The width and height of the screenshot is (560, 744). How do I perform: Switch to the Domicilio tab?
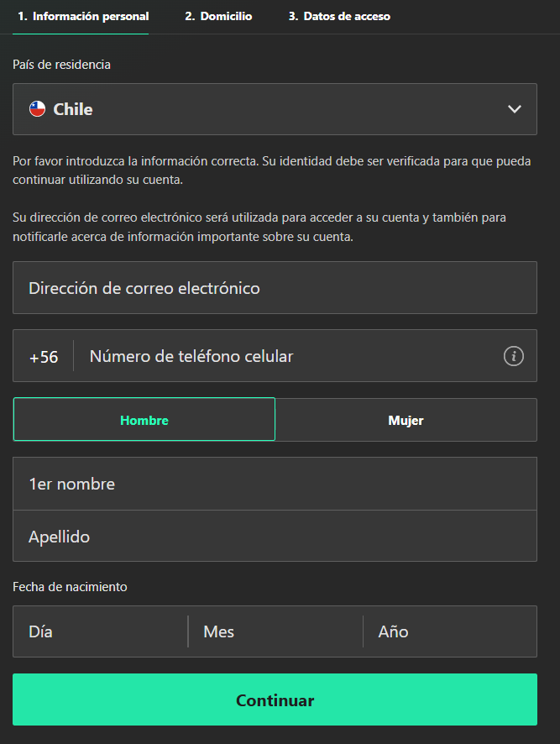click(x=218, y=15)
